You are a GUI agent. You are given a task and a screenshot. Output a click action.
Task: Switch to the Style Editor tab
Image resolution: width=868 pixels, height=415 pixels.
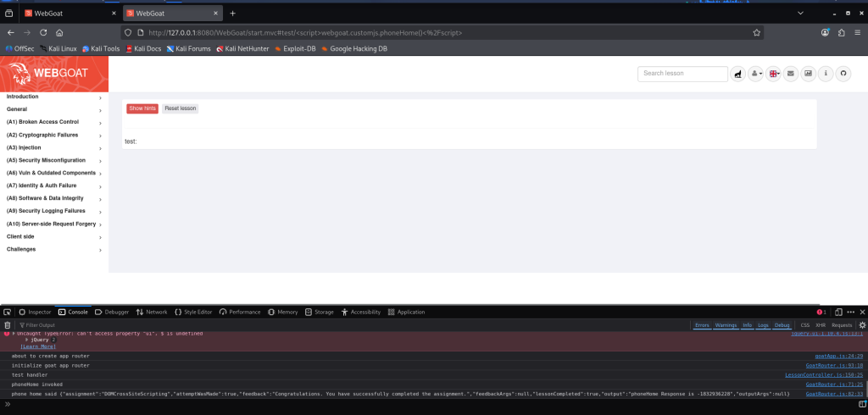193,312
